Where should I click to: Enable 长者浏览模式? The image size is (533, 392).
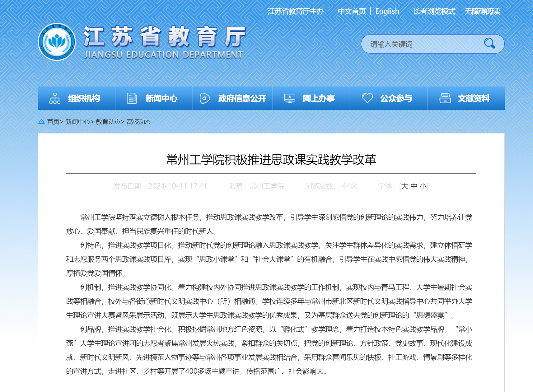click(434, 12)
